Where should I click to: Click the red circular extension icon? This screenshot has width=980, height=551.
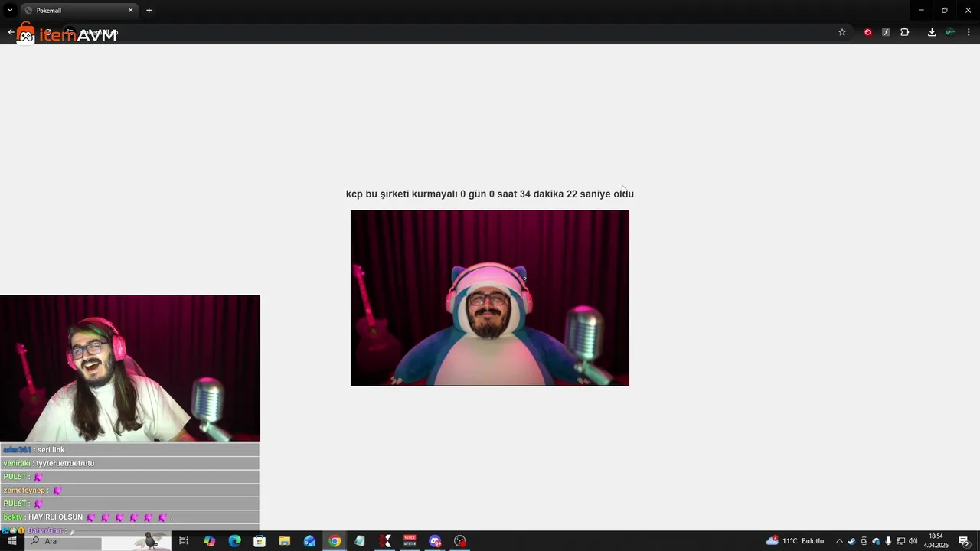[x=867, y=32]
